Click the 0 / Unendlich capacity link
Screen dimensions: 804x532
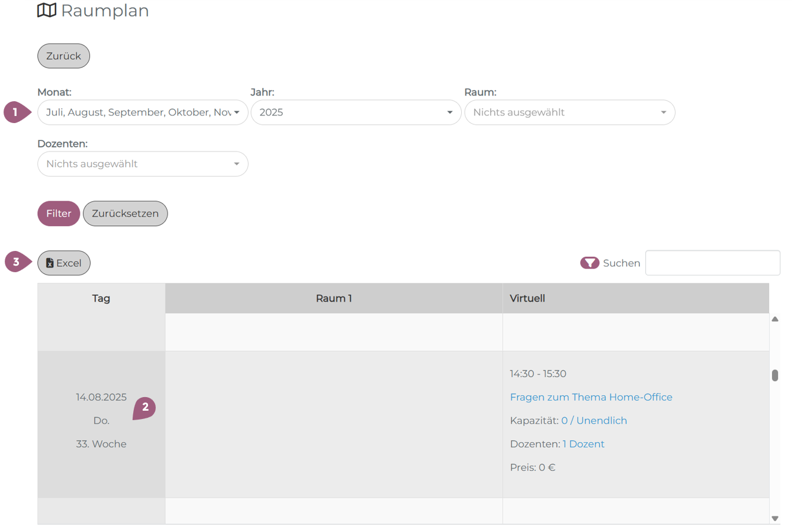[594, 421]
